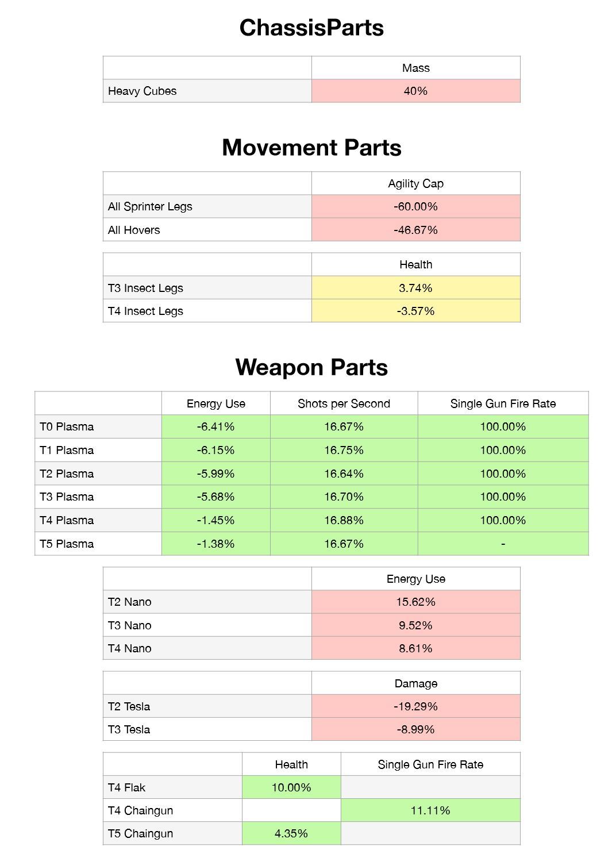
Task: Select the 40% Mass cell
Action: click(x=416, y=91)
